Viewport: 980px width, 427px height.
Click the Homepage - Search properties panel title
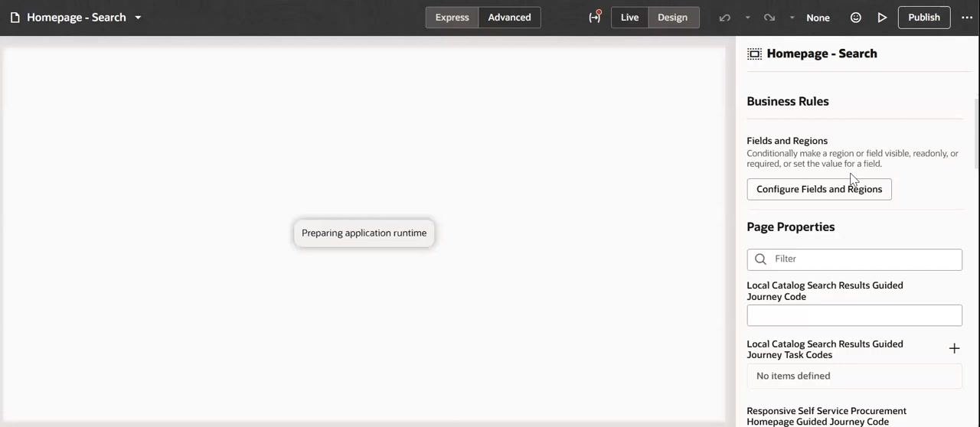click(x=822, y=54)
